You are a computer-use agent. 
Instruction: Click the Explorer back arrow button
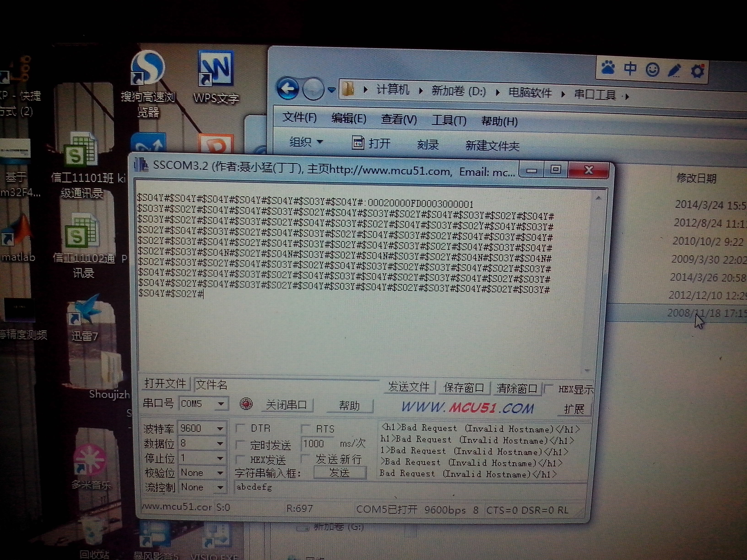[x=287, y=89]
